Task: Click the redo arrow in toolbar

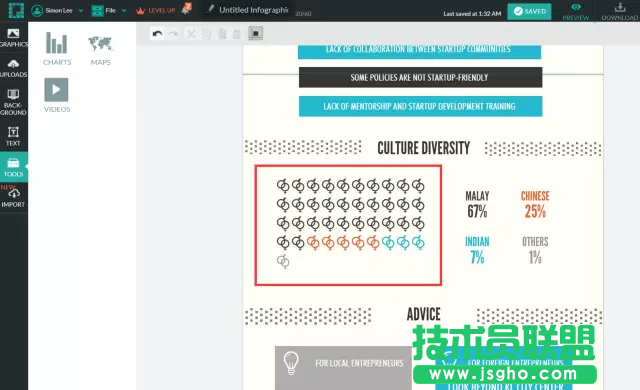Action: [173, 33]
